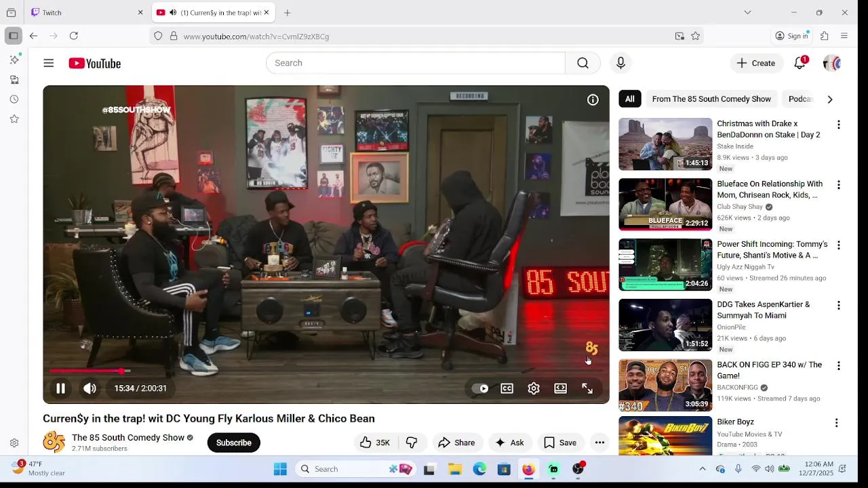Open File Explorer from taskbar
Image resolution: width=868 pixels, height=488 pixels.
[454, 469]
